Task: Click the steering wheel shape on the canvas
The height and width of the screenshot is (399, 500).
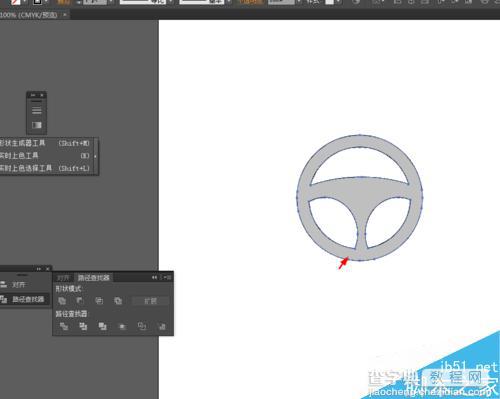Action: (x=360, y=198)
